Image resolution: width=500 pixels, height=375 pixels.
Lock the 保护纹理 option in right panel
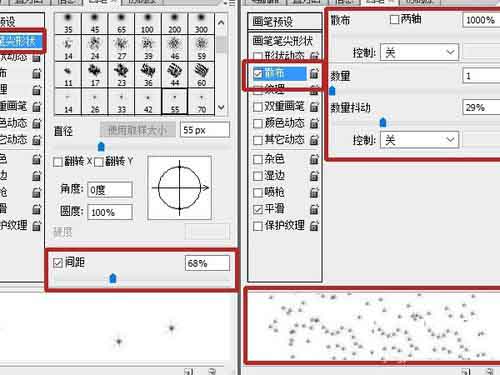coord(314,226)
